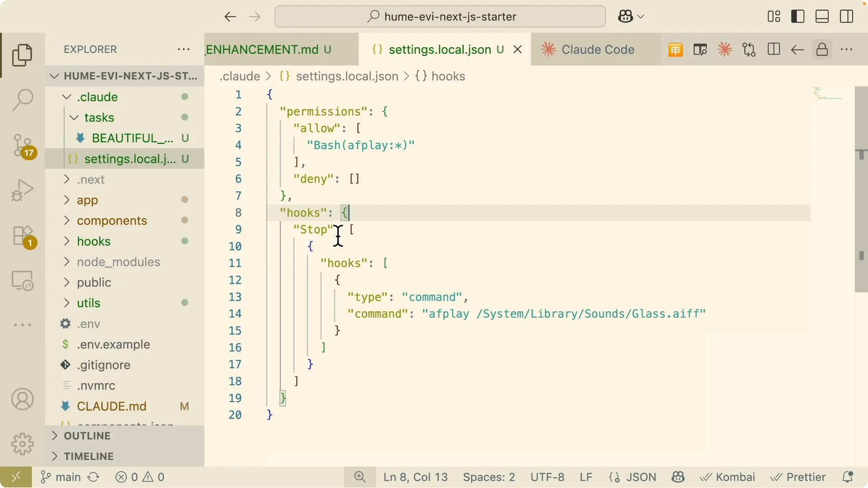This screenshot has width=868, height=488.
Task: Open notifications bell in status bar
Action: [848, 477]
